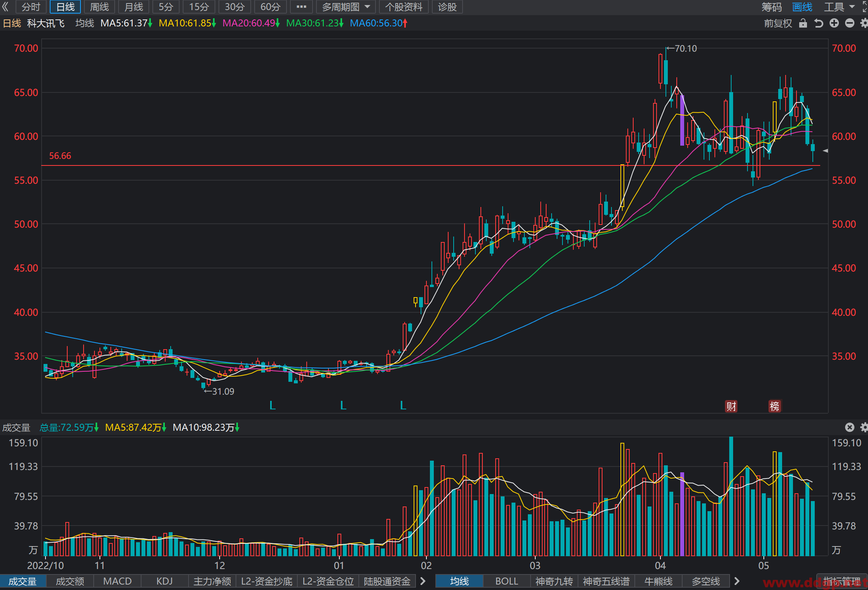Open the 榜 marker on the chart

tap(775, 406)
